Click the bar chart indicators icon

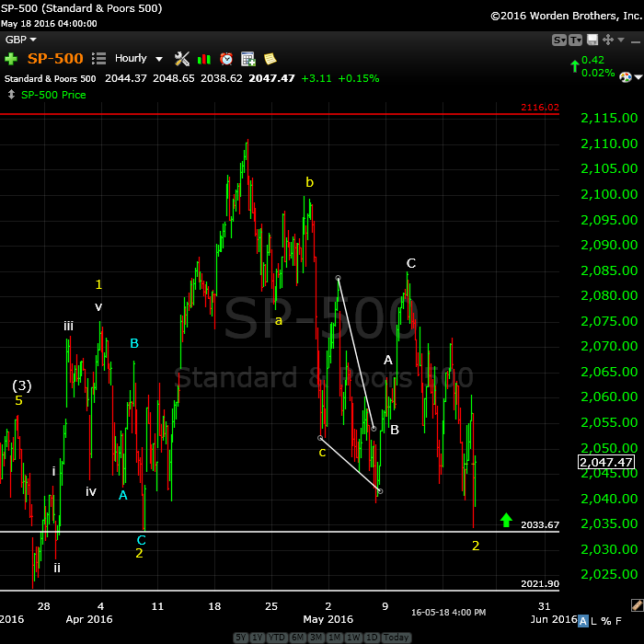[203, 59]
